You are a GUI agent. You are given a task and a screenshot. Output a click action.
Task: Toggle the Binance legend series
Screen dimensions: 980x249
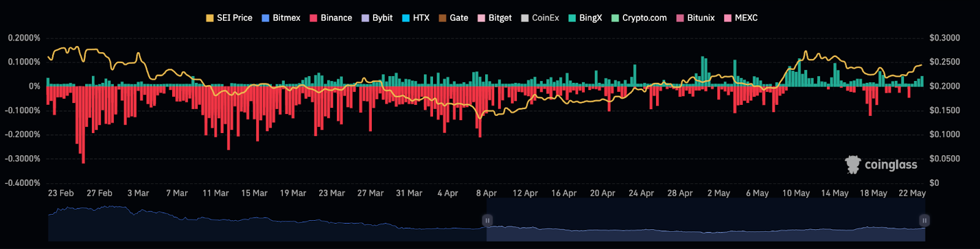coord(331,18)
